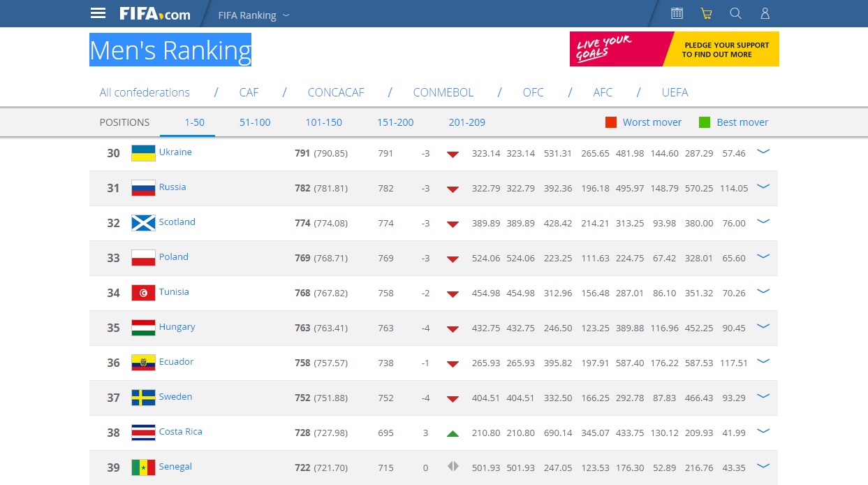
Task: Click red down arrow in Russia row
Action: (453, 189)
